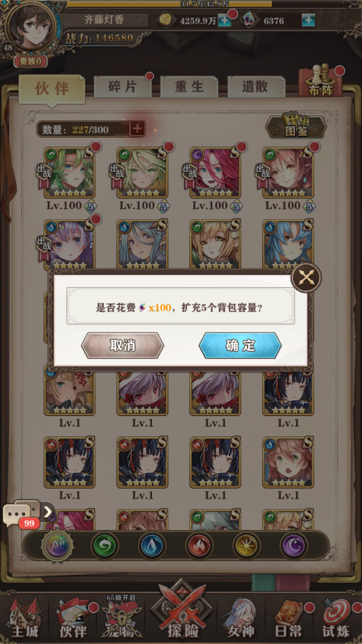Expand the chat panel arrow
The height and width of the screenshot is (644, 362).
coord(48,512)
